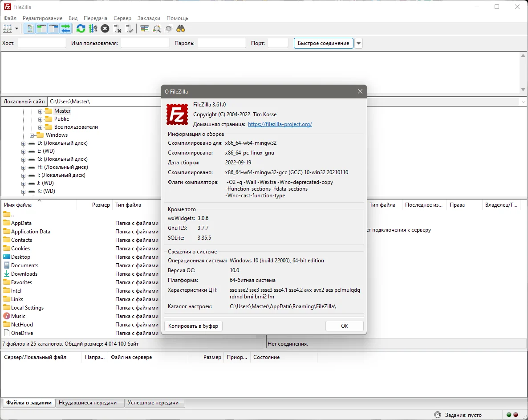Expand the D: (Локальный диск) node
This screenshot has width=528, height=420.
click(23, 143)
